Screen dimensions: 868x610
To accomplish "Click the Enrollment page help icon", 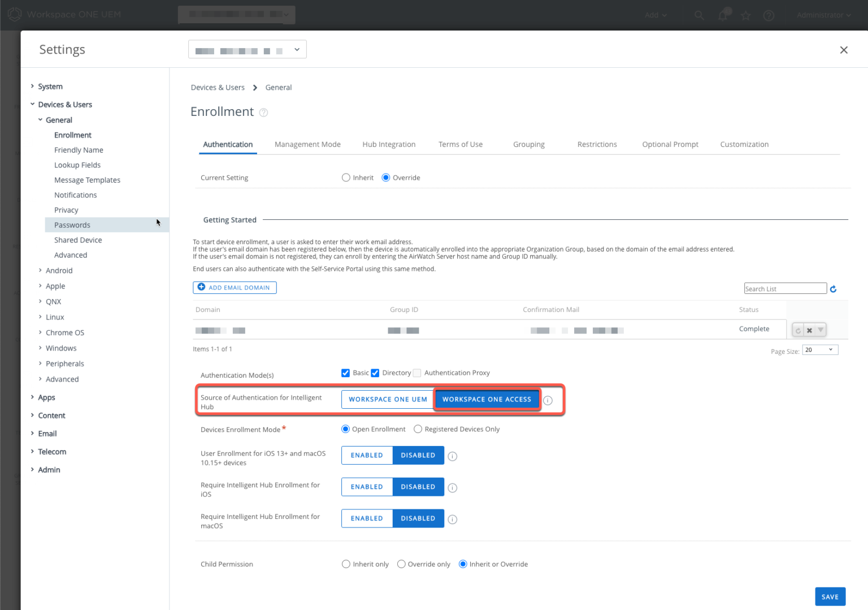I will [263, 113].
